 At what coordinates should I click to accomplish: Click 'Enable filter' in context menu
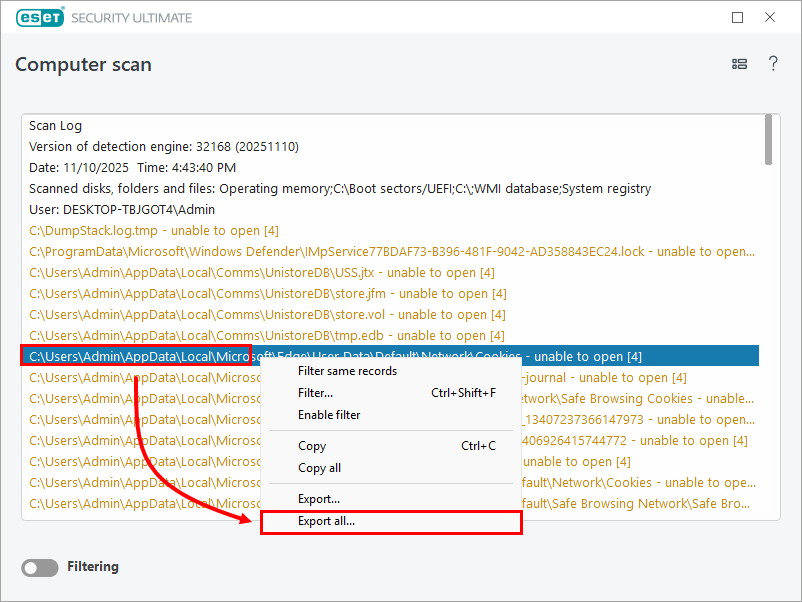pyautogui.click(x=329, y=415)
